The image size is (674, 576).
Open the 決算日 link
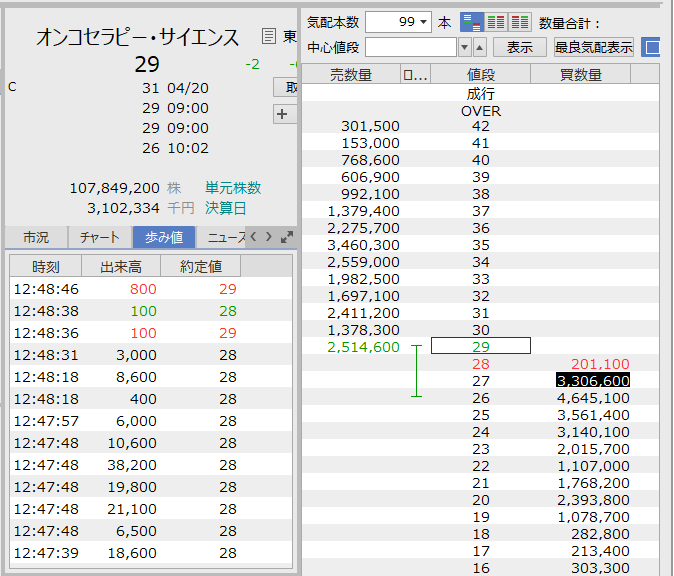[x=226, y=208]
